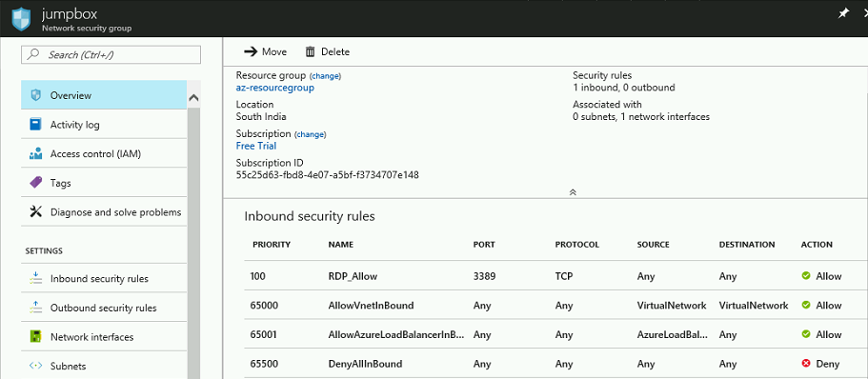Click change link next to Resource group
Screen dimensions: 868x379
pyautogui.click(x=325, y=76)
